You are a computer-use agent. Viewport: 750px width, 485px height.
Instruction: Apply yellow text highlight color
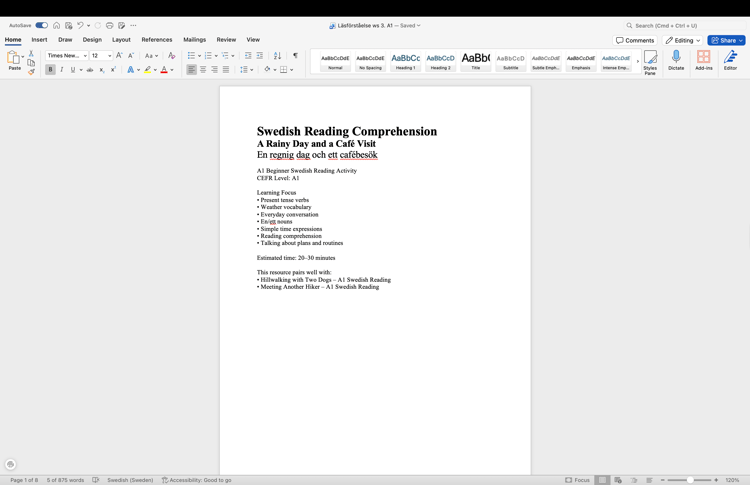click(x=148, y=70)
